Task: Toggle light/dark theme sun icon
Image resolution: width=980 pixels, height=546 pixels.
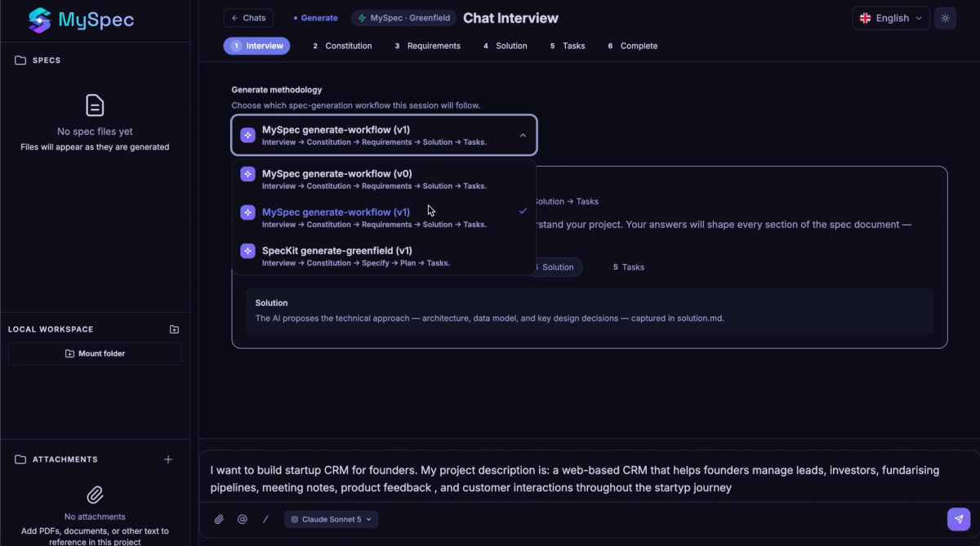Action: click(x=946, y=18)
